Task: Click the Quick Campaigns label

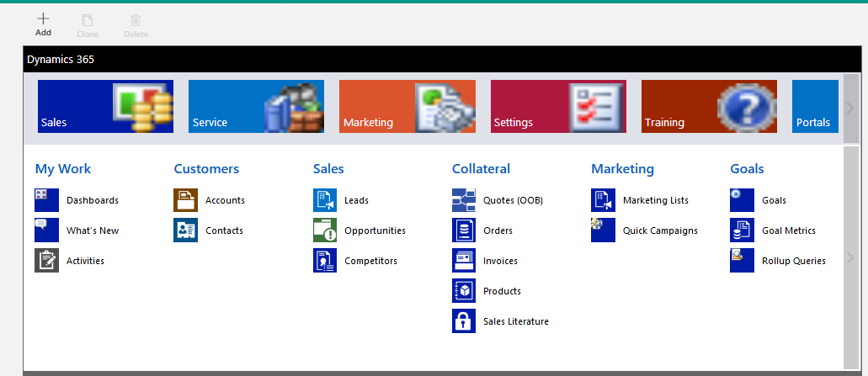Action: pyautogui.click(x=660, y=230)
